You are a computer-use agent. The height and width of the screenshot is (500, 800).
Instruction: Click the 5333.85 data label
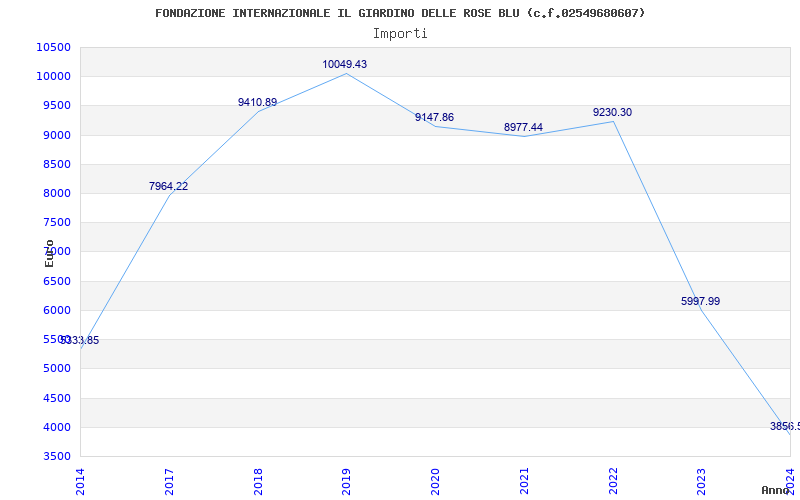pyautogui.click(x=80, y=340)
